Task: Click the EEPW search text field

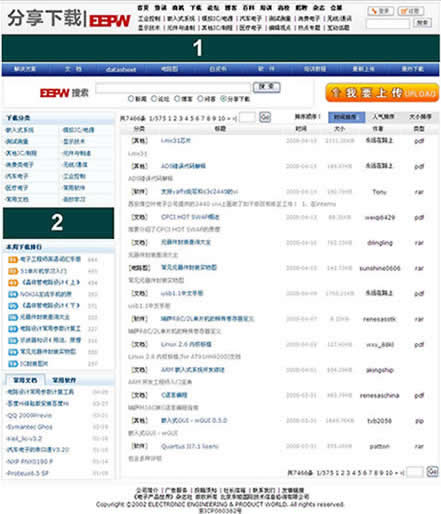Action: [173, 88]
